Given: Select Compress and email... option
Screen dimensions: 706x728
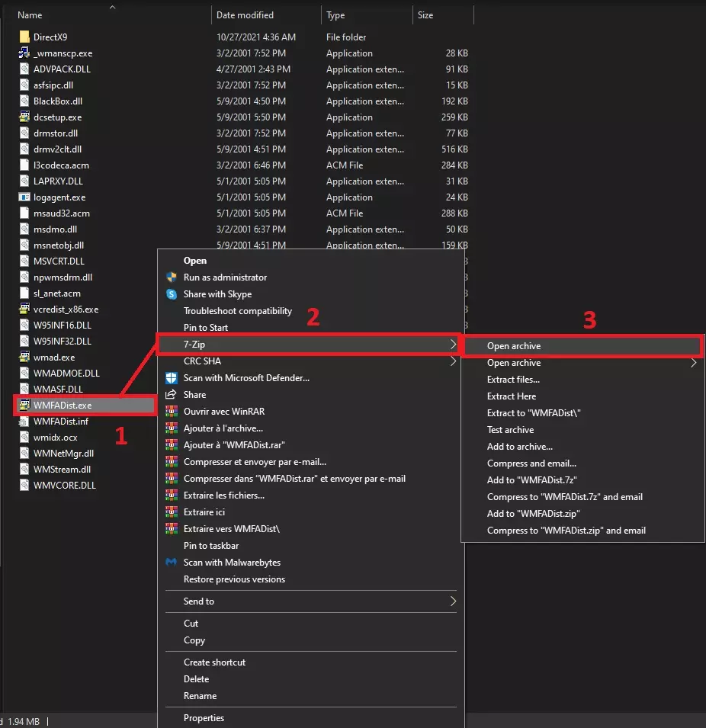Looking at the screenshot, I should point(531,463).
